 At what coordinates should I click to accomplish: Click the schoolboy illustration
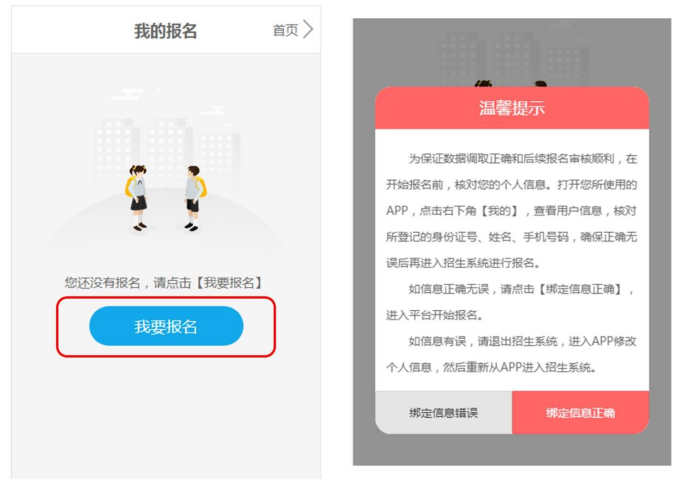pos(194,198)
